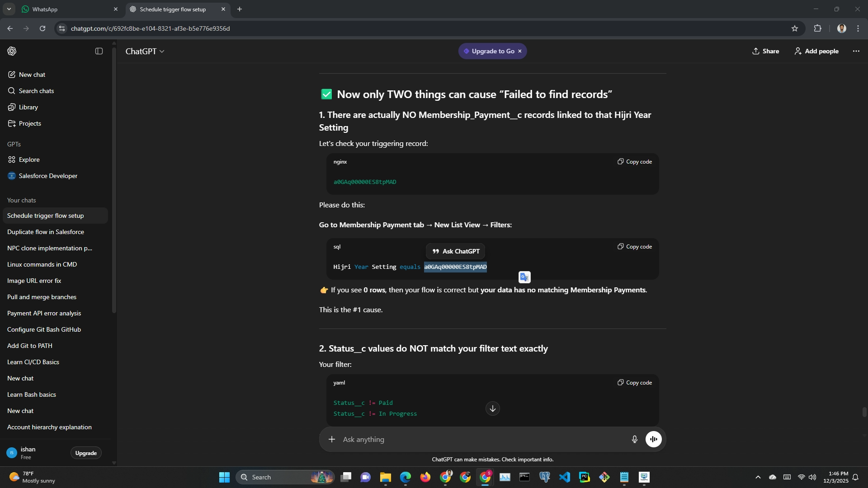Collapse sidebar using the panel toggle icon
Image resolution: width=868 pixels, height=488 pixels.
[x=99, y=51]
